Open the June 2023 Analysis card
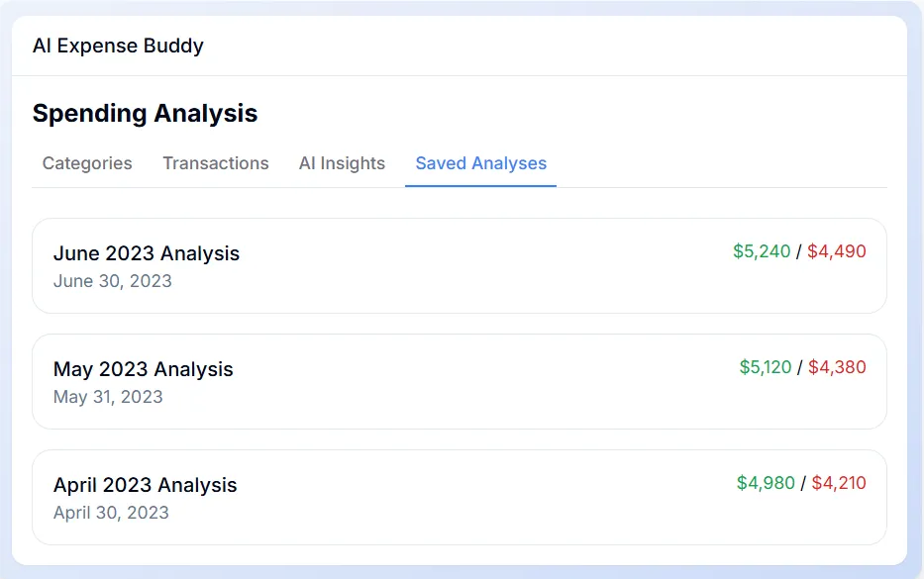 point(462,265)
